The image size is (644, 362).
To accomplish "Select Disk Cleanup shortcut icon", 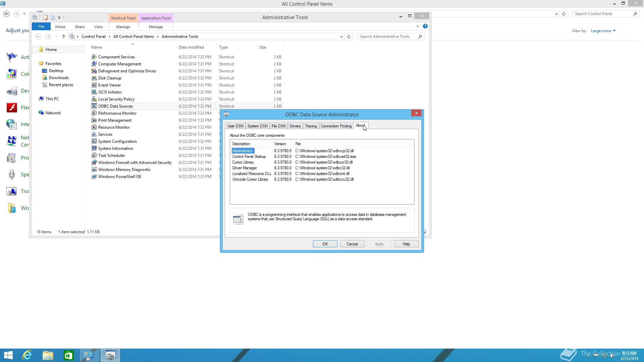I will click(x=94, y=78).
